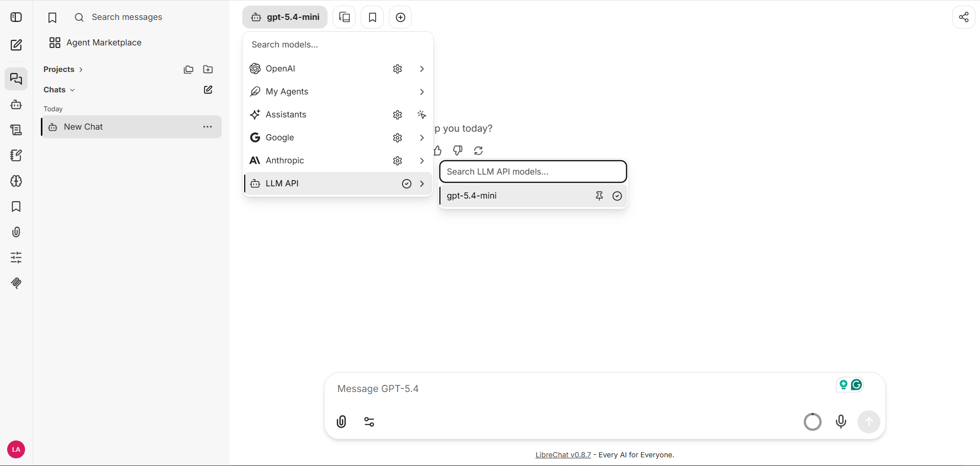
Task: Open presets icon in header
Action: (344, 17)
